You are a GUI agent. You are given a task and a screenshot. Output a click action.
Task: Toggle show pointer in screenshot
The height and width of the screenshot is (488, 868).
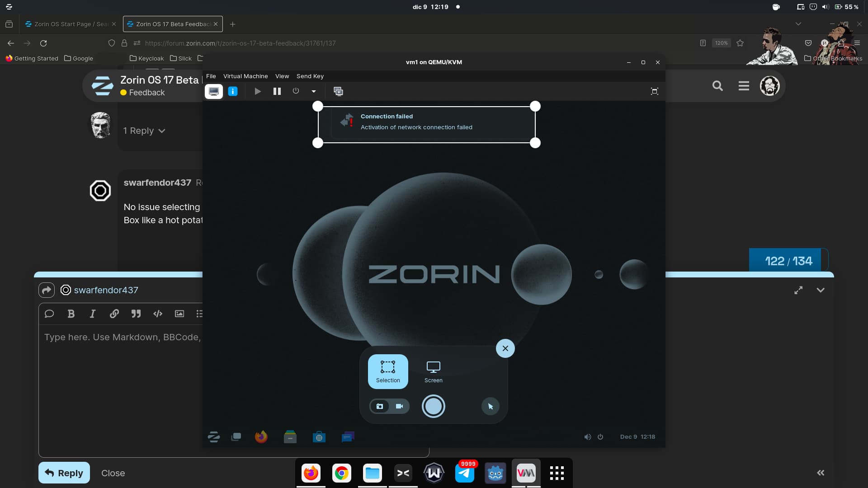[x=491, y=406]
